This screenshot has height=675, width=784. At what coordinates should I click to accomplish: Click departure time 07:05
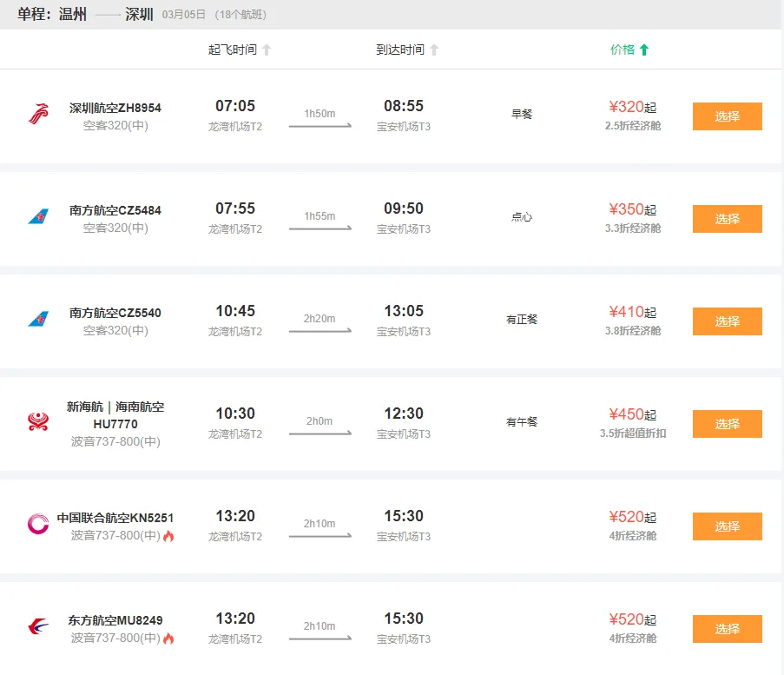pos(235,106)
